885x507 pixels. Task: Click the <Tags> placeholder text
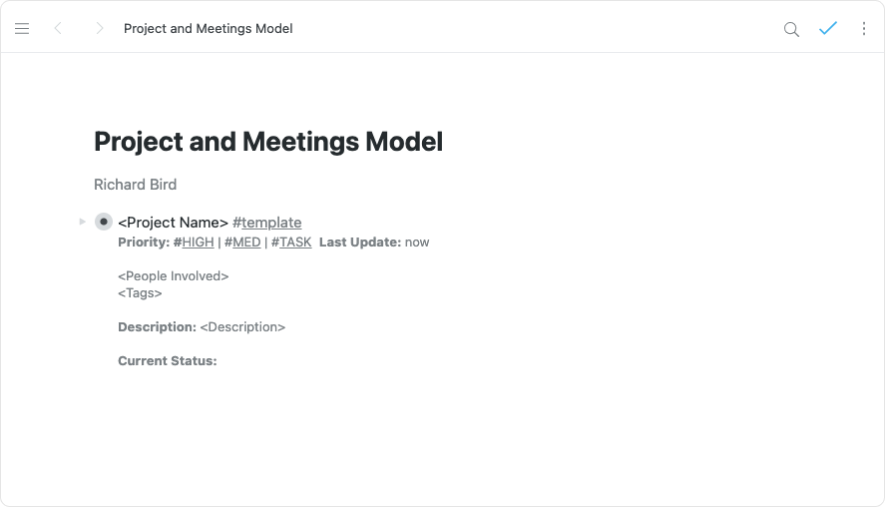pos(140,293)
